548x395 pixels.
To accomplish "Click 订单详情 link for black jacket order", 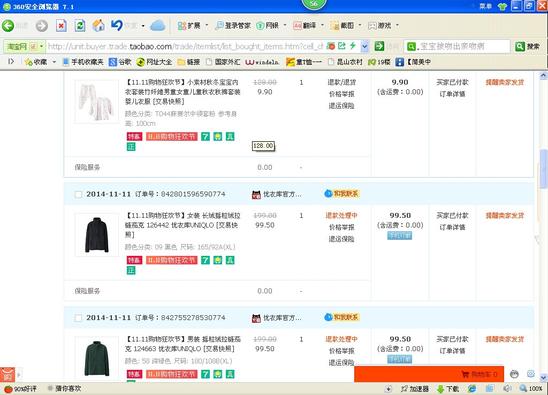I will (x=452, y=227).
